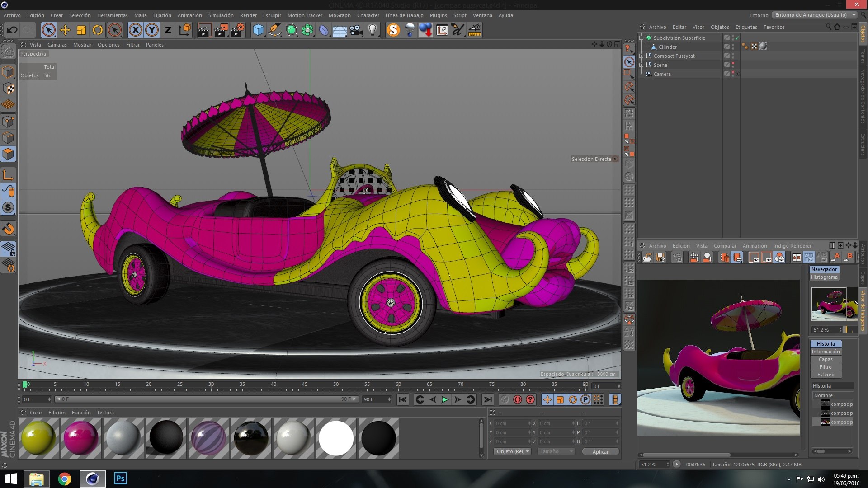Viewport: 868px width, 488px height.
Task: Toggle the Z axis lock
Action: [x=168, y=30]
